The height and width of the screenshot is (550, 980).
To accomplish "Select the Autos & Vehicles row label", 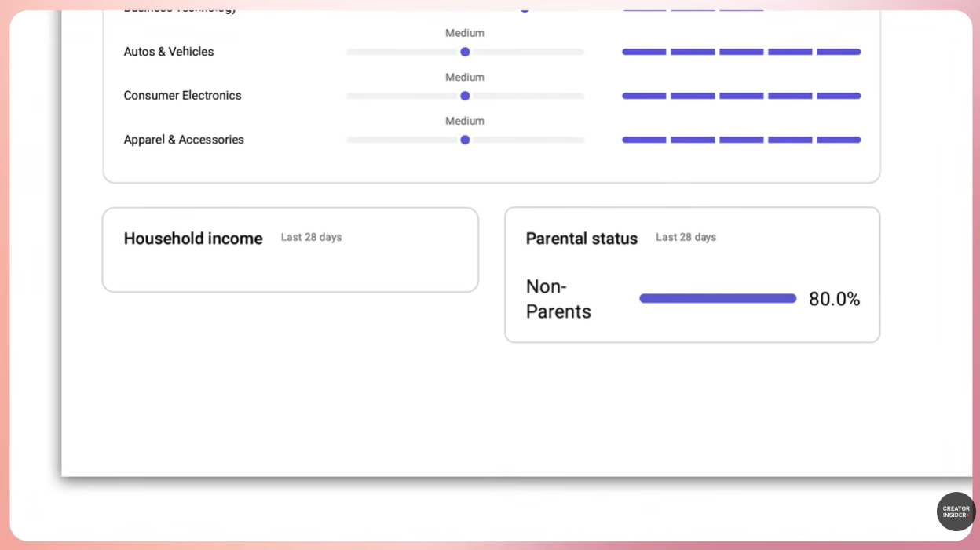I will pos(169,52).
